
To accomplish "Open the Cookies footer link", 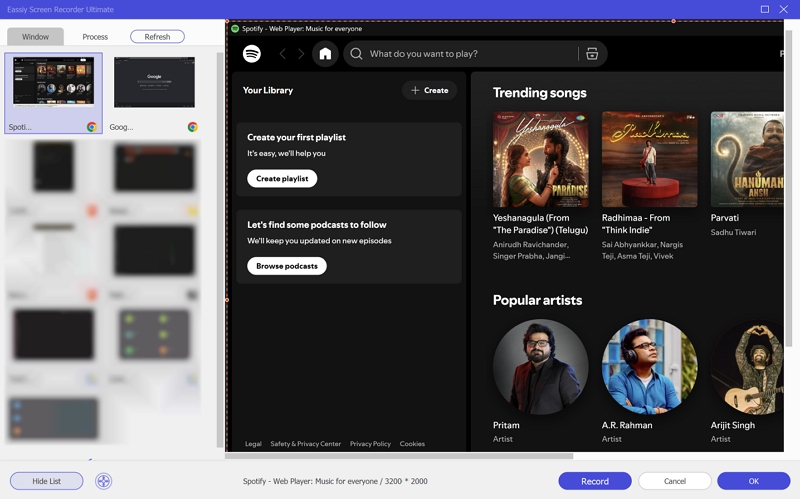I will 412,444.
